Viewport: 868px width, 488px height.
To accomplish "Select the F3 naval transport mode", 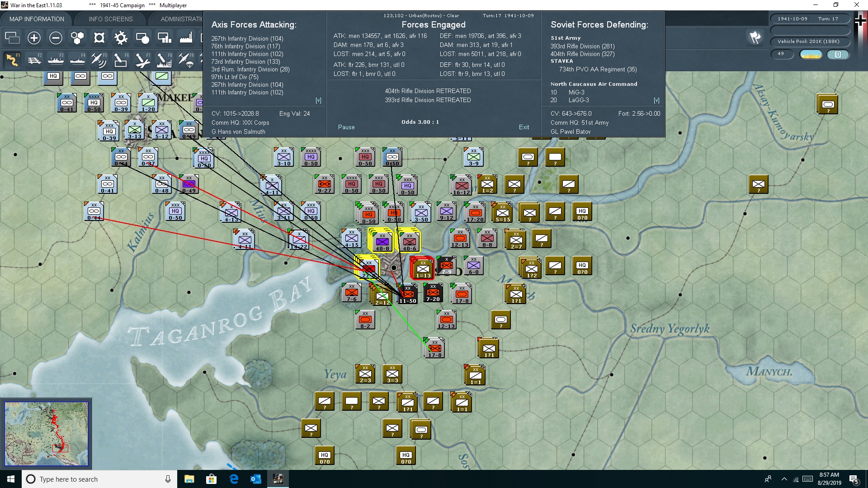I will click(x=56, y=60).
